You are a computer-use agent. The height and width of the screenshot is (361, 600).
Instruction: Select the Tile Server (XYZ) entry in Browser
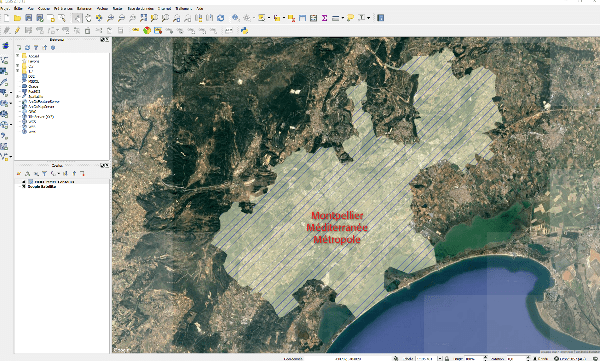41,117
